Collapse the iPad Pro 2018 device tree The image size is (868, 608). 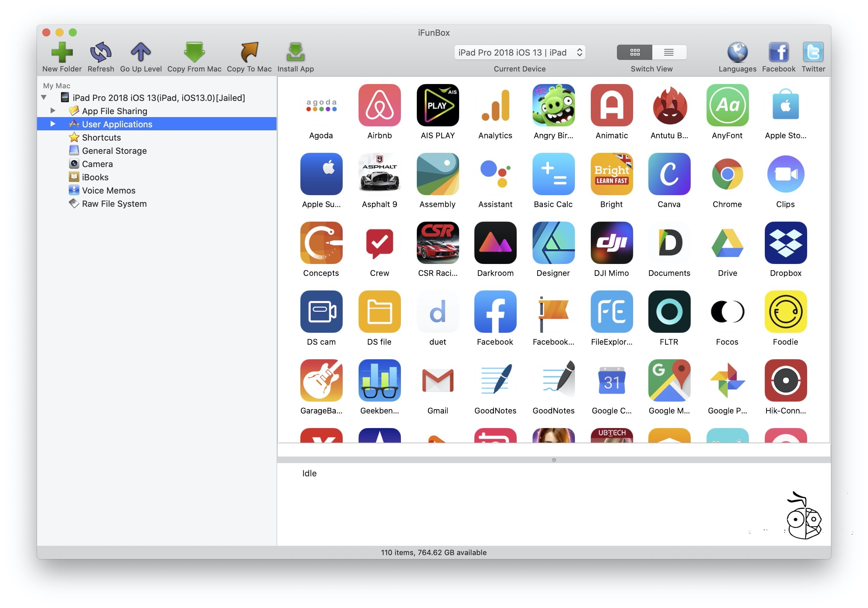pos(44,97)
